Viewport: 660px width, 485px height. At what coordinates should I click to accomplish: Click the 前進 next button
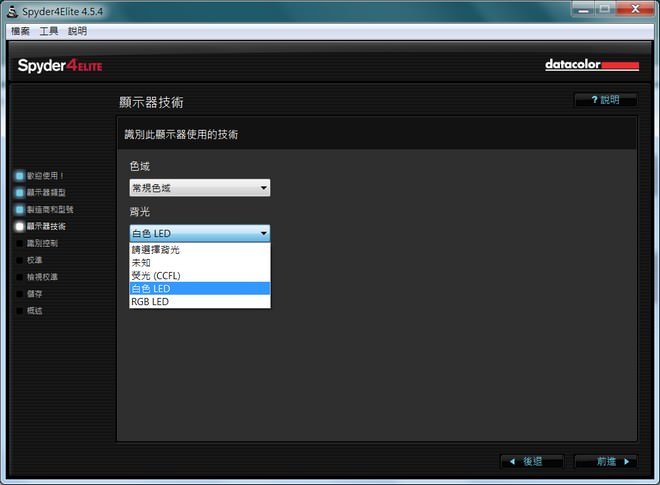[x=606, y=461]
